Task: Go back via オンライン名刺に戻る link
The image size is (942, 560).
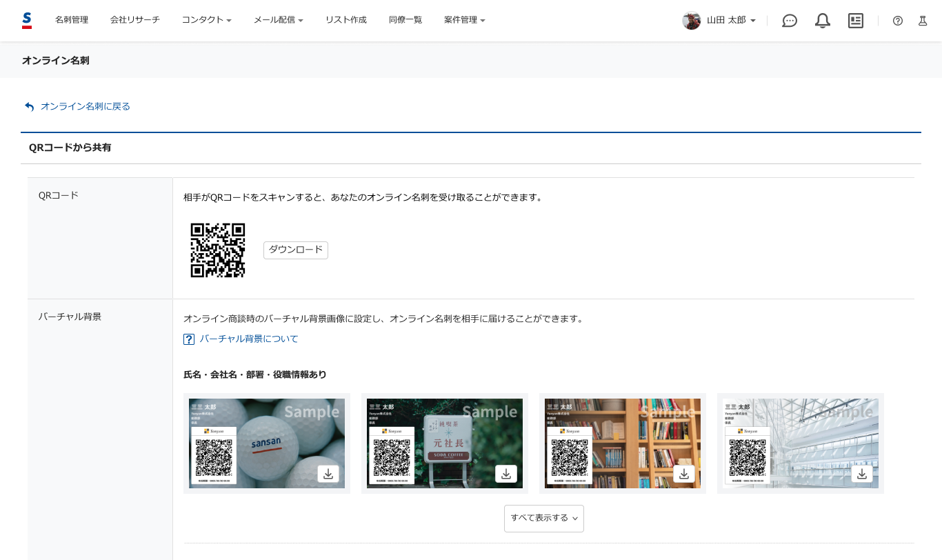Action: point(86,106)
